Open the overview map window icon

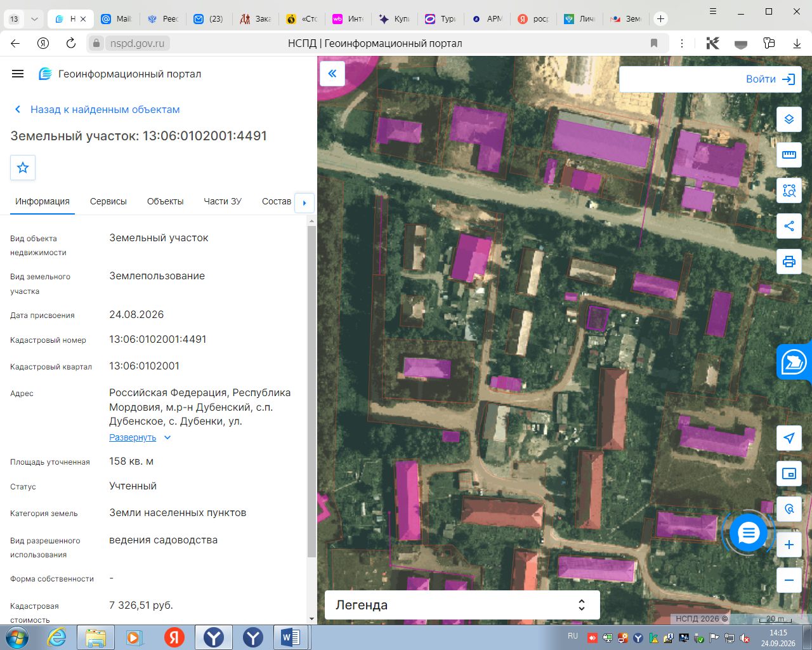coord(789,474)
